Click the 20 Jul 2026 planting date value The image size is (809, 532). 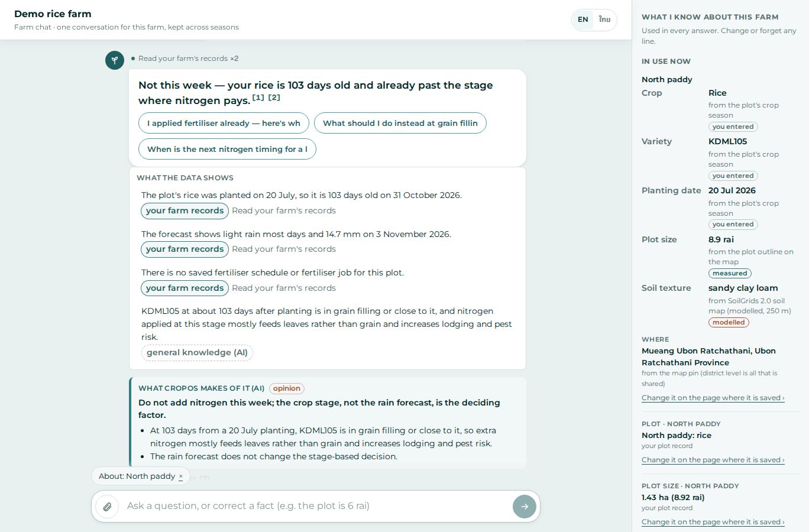pyautogui.click(x=732, y=190)
